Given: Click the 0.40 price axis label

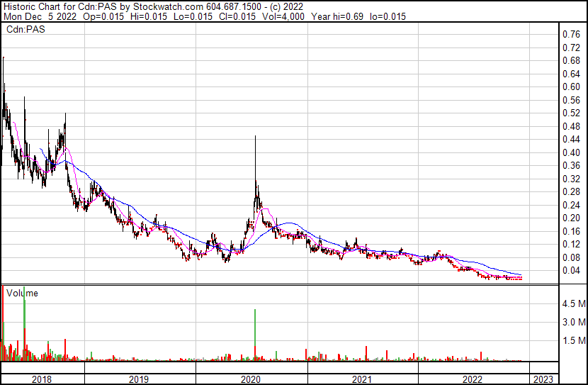Looking at the screenshot, I should [x=571, y=152].
